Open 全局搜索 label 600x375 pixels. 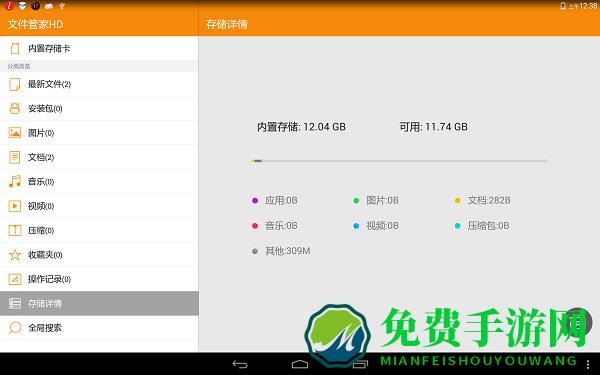pos(45,328)
